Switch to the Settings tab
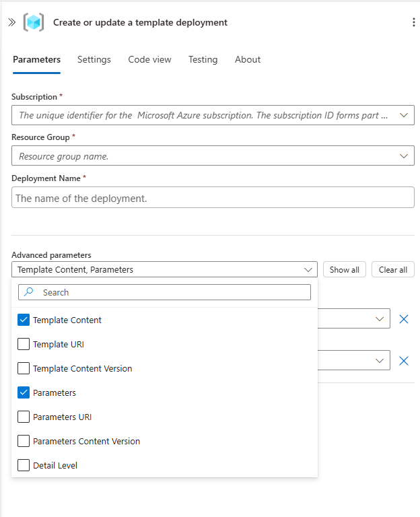The image size is (420, 517). pyautogui.click(x=94, y=60)
